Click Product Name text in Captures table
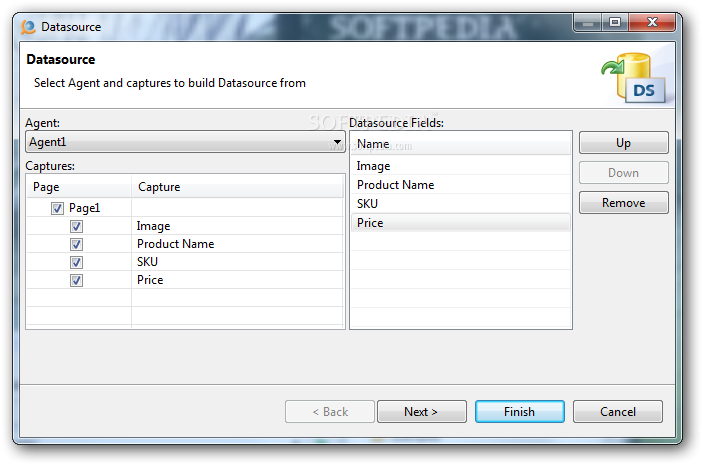Screen dimensions: 703x465 coord(176,244)
